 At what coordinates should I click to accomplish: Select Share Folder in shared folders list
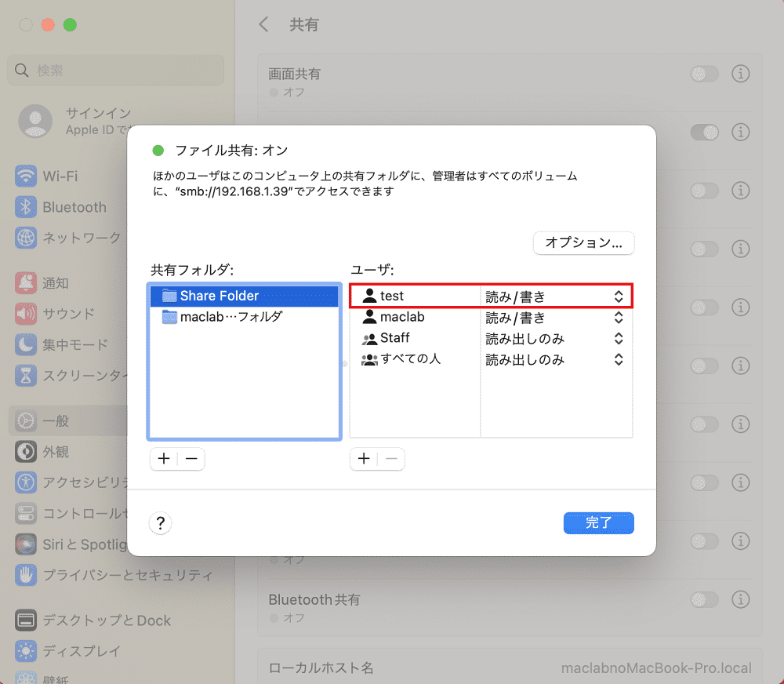click(x=244, y=296)
